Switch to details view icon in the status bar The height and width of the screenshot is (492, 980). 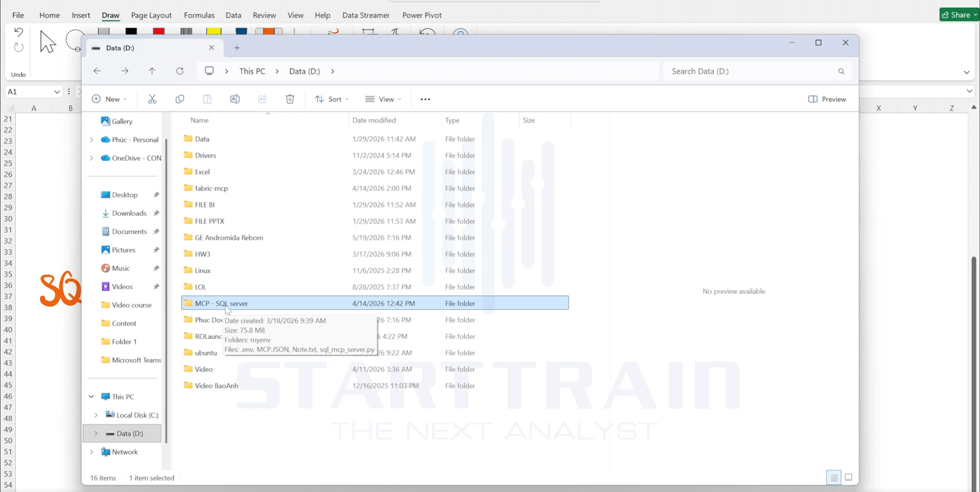[x=834, y=478]
